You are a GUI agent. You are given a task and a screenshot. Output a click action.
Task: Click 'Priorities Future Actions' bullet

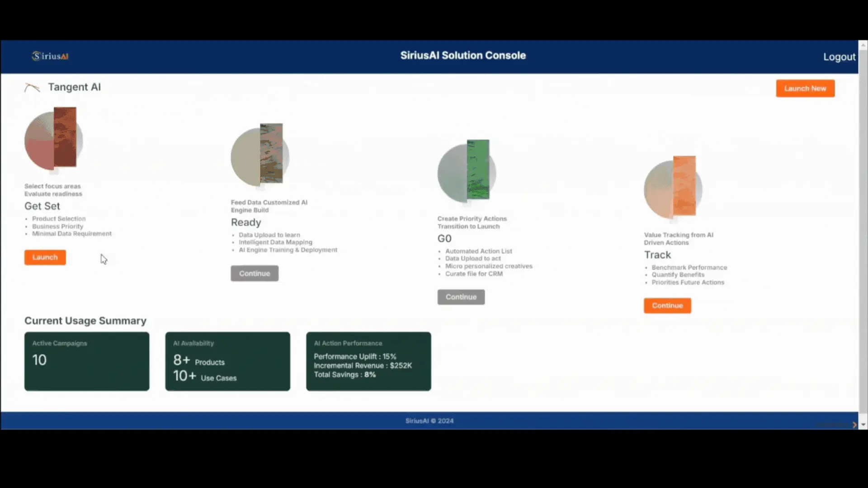coord(688,282)
